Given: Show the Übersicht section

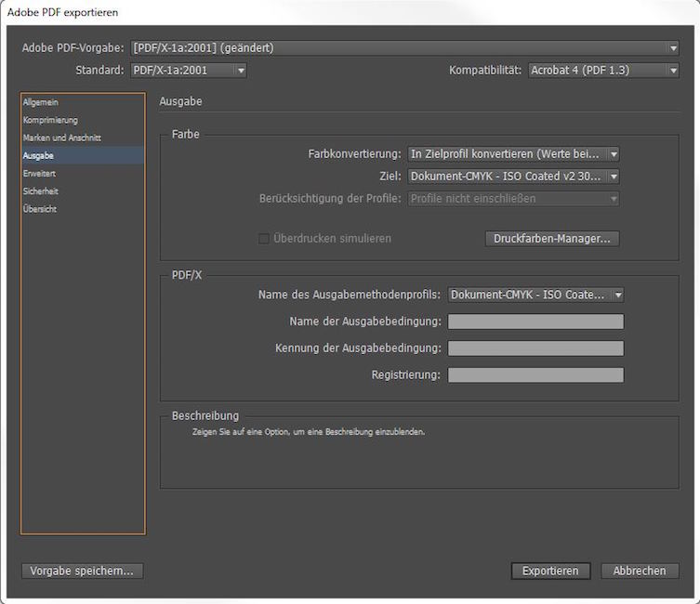Looking at the screenshot, I should (83, 209).
